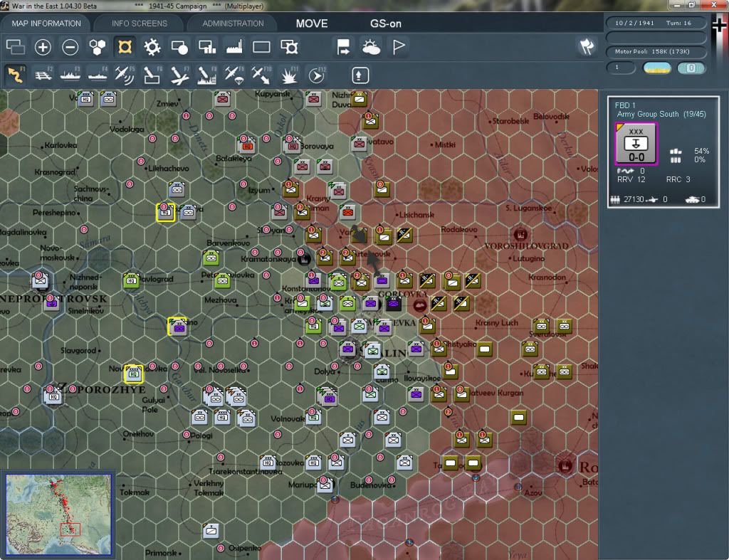Viewport: 729px width, 560px height.
Task: Select the F8 bomb city mode icon
Action: coord(207,75)
